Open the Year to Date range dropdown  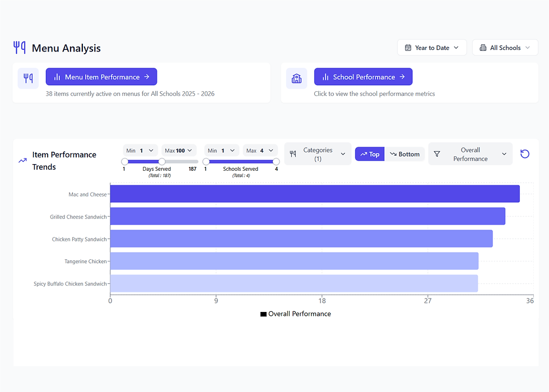pos(432,48)
